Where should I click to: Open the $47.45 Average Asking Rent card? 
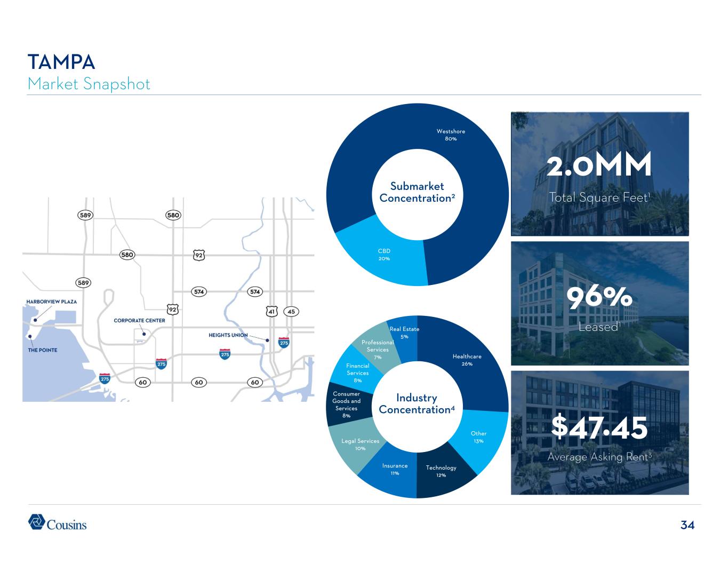[x=599, y=432]
